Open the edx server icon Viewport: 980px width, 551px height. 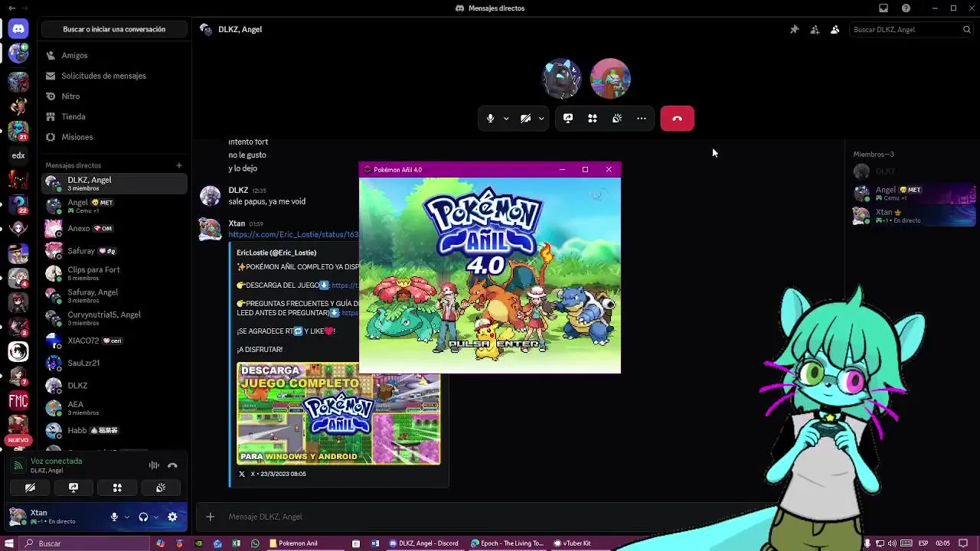click(18, 155)
